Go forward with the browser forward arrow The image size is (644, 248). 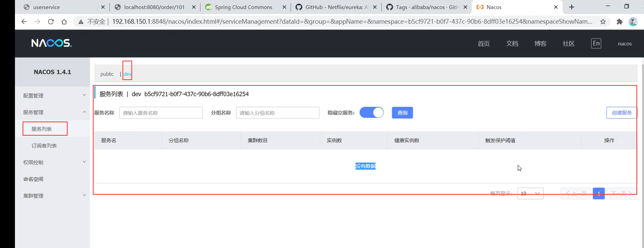(37, 22)
